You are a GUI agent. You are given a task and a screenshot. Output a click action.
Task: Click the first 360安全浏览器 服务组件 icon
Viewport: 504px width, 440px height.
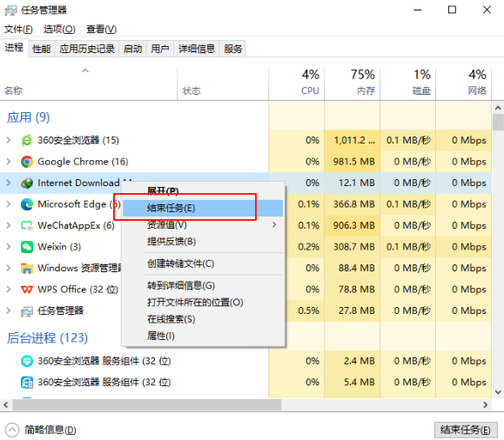point(27,361)
